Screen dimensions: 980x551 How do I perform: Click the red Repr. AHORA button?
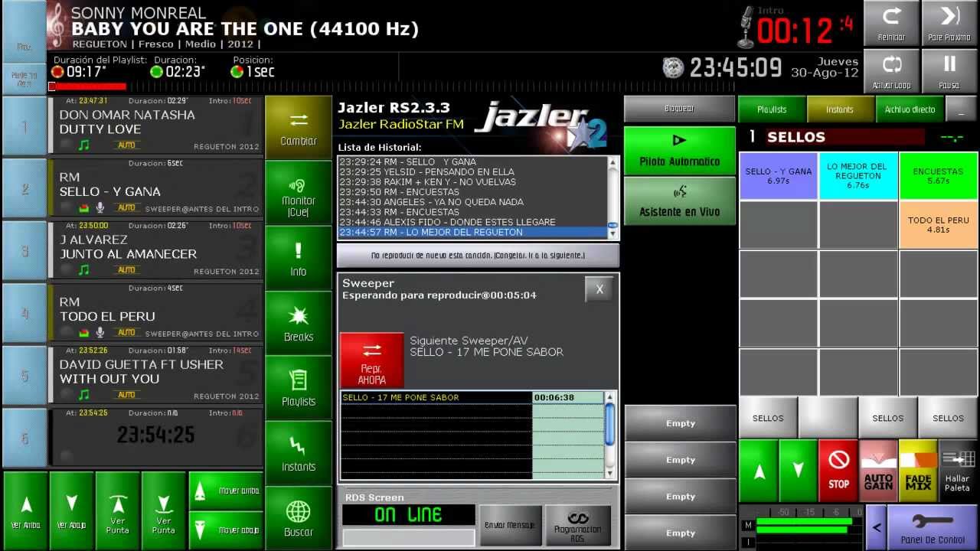pyautogui.click(x=372, y=360)
